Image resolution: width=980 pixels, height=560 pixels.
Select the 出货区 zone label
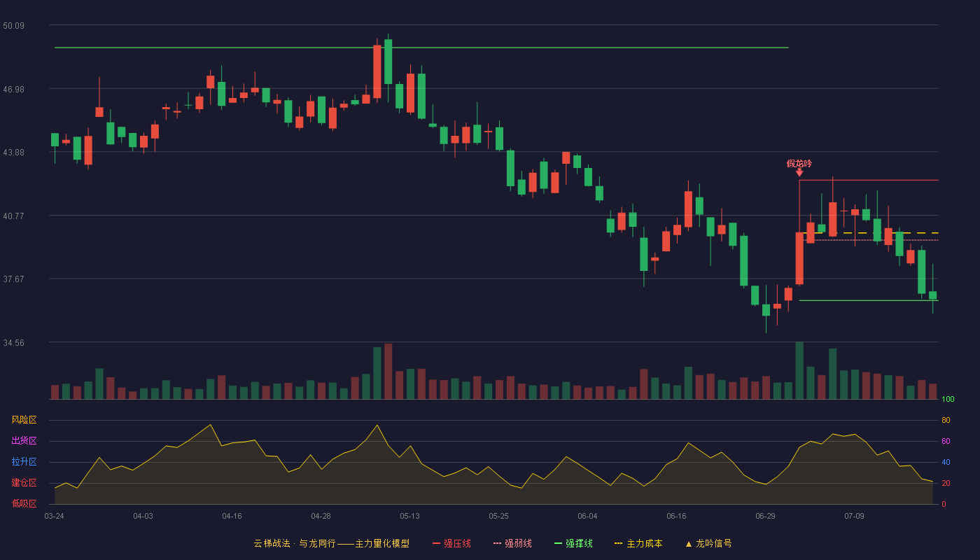click(x=24, y=441)
